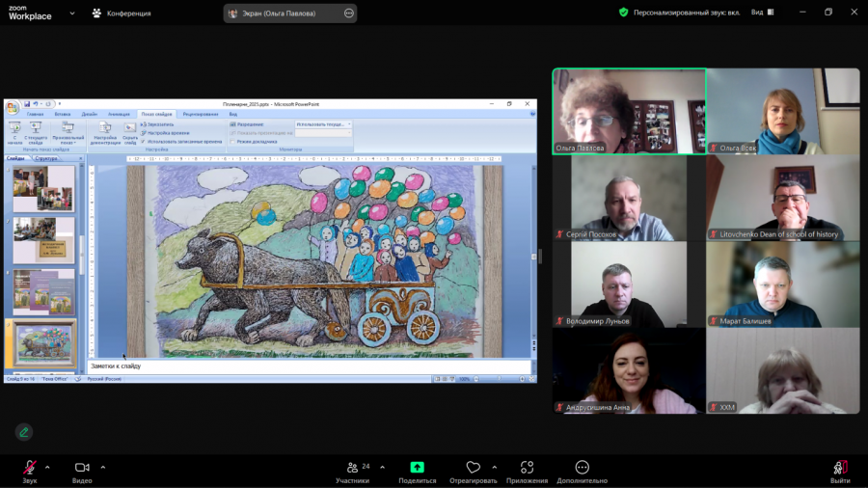Switch to the Структура outline tab
The height and width of the screenshot is (488, 868).
pyautogui.click(x=46, y=158)
